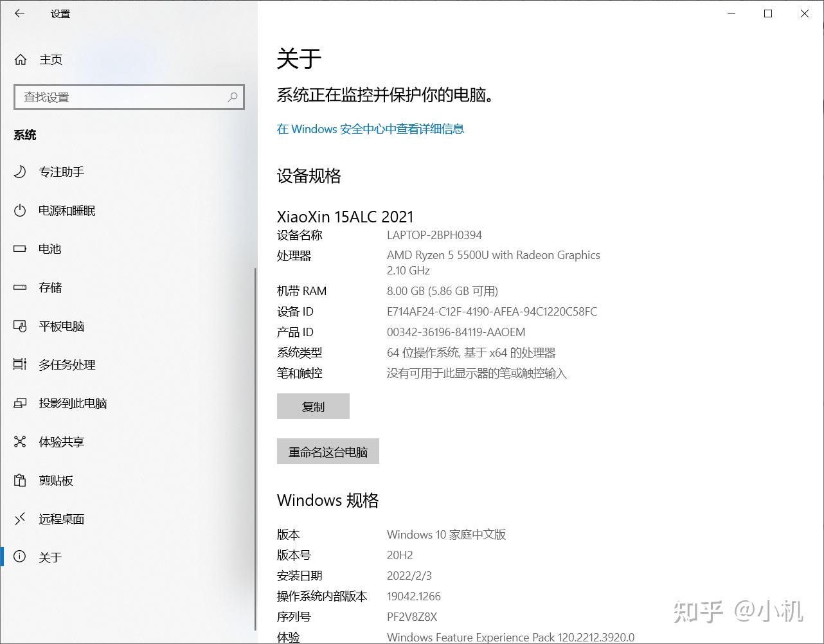824x644 pixels.
Task: Click the 64 位操作系统 system type value
Action: (471, 353)
